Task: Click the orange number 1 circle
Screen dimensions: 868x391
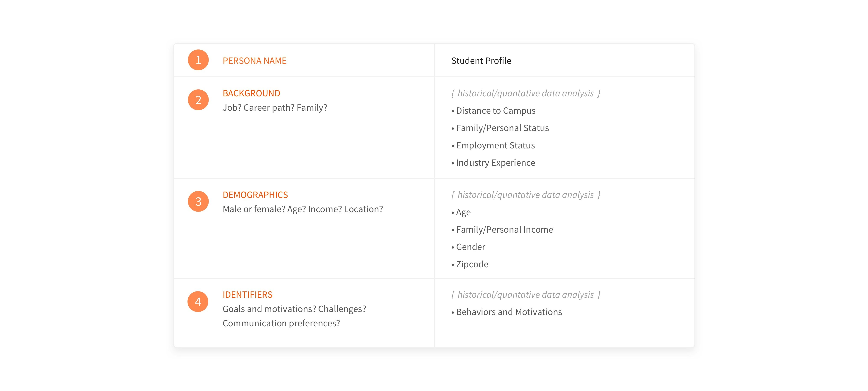Action: point(198,60)
